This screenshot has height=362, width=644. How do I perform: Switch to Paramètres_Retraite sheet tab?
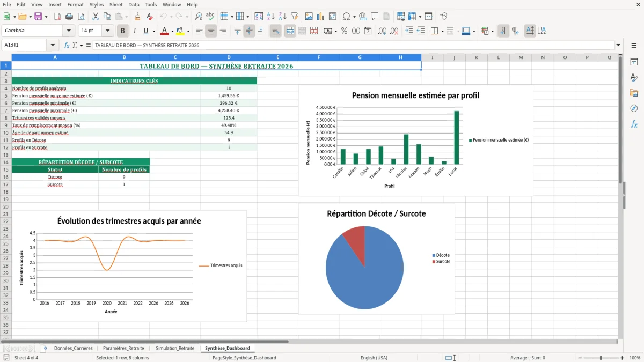coord(123,348)
